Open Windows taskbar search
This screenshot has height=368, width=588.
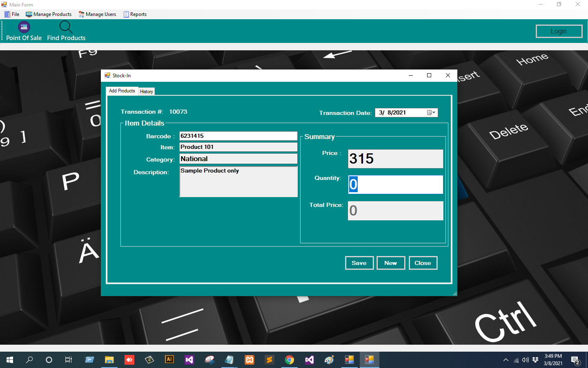29,360
